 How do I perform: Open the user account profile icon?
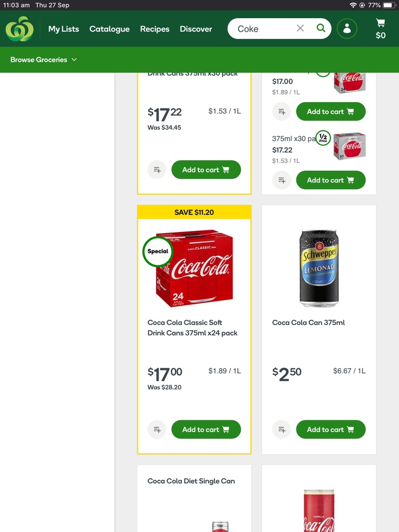pos(347,29)
